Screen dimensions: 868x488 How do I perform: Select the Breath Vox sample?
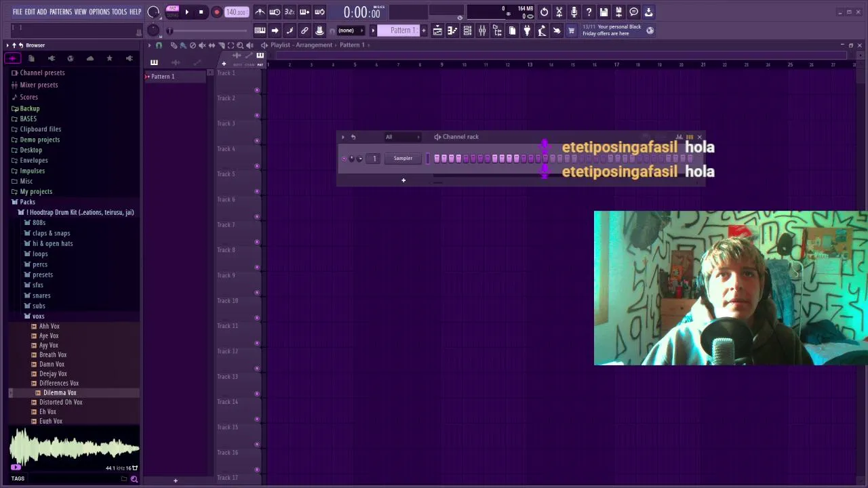52,354
